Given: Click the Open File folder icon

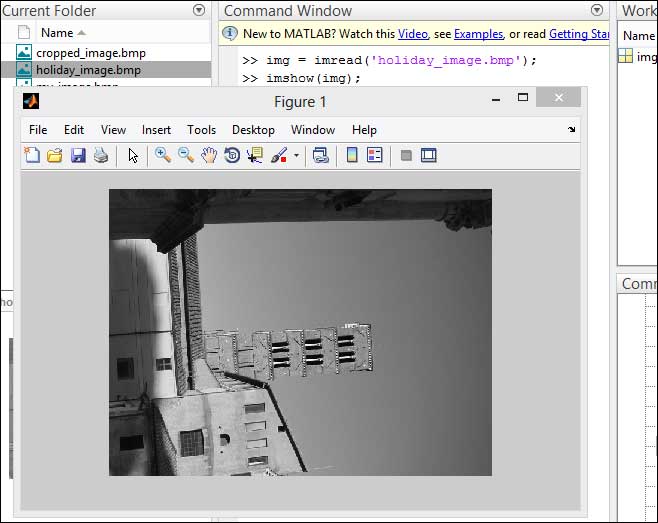Looking at the screenshot, I should [x=55, y=155].
